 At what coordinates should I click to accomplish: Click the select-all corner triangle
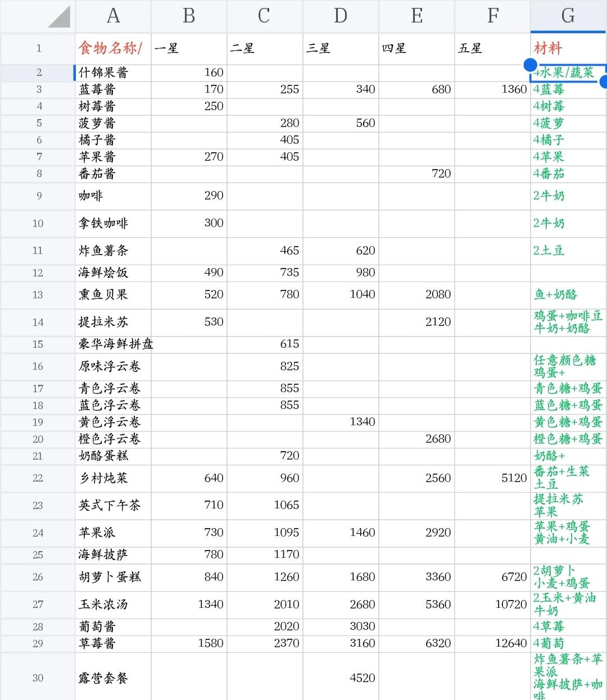click(59, 16)
